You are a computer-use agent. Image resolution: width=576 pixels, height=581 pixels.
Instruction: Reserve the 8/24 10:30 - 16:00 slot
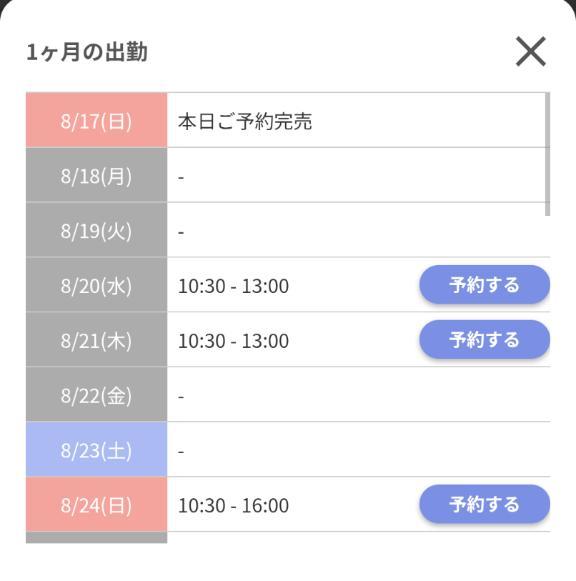(x=485, y=504)
